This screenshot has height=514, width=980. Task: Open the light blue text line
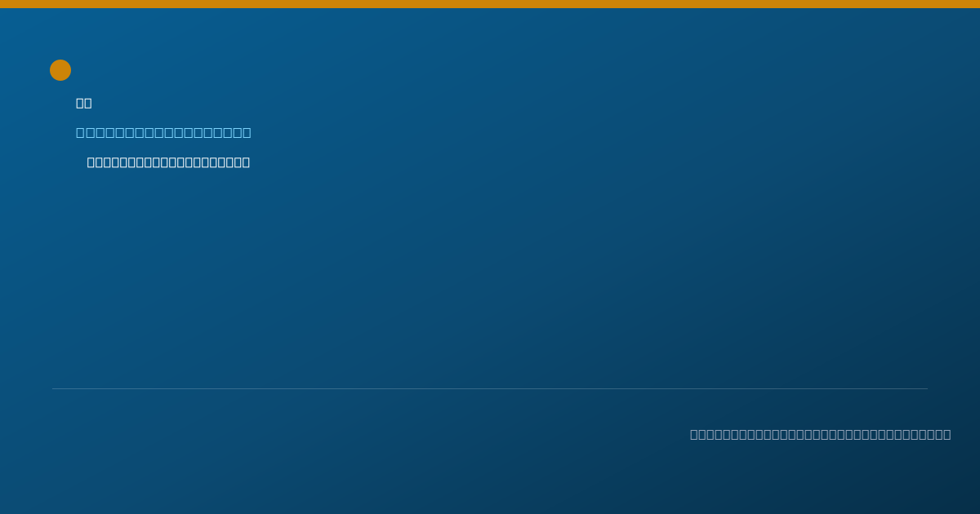click(163, 132)
